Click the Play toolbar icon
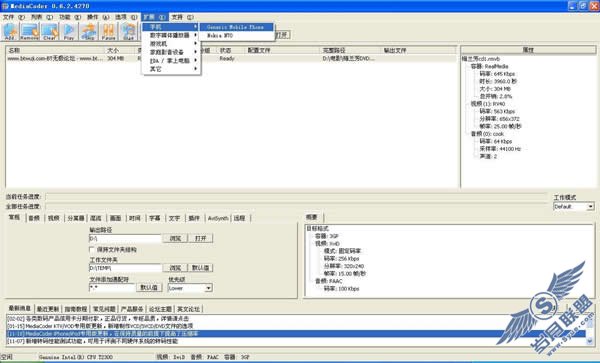The width and height of the screenshot is (600, 363). pos(69,31)
